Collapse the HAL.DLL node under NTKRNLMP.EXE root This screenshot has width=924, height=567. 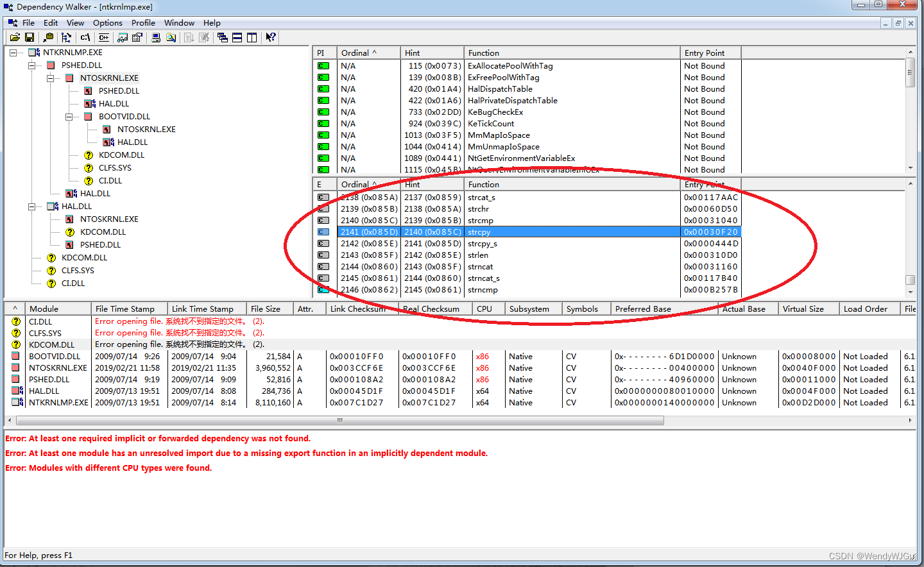32,207
